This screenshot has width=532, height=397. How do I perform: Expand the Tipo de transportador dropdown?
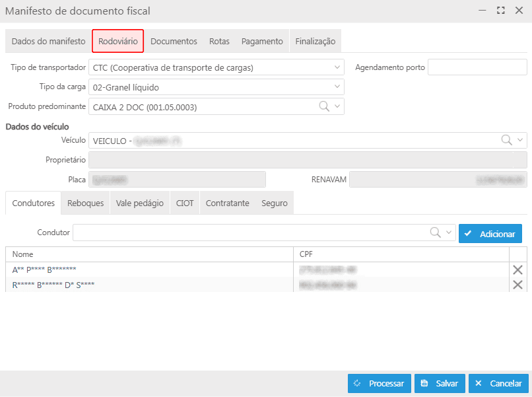337,67
